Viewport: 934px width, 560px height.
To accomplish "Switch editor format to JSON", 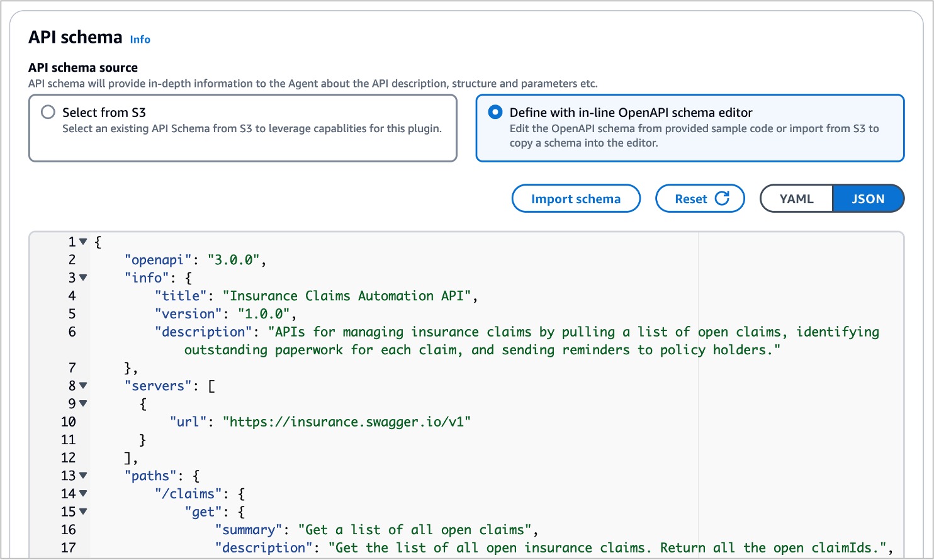I will tap(867, 199).
